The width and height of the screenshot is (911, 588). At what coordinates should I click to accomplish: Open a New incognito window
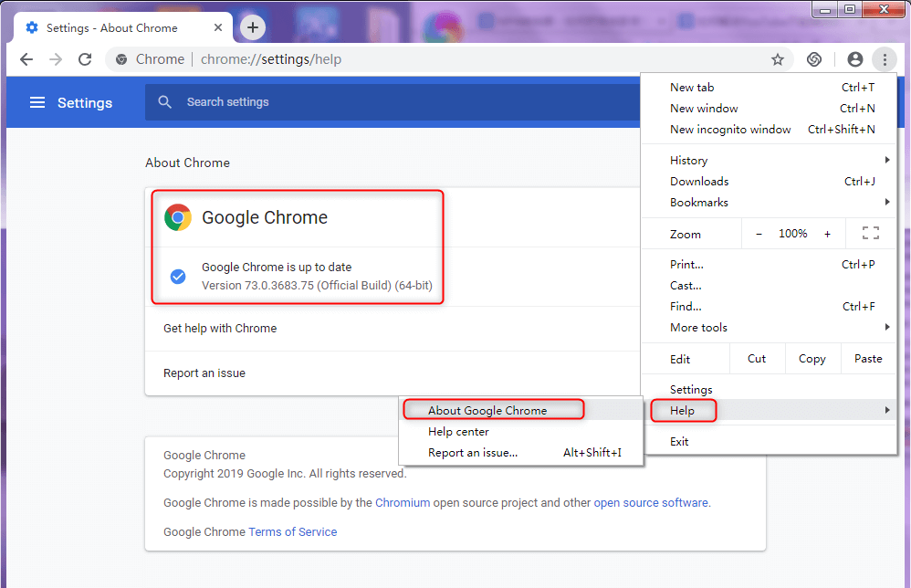(770, 129)
